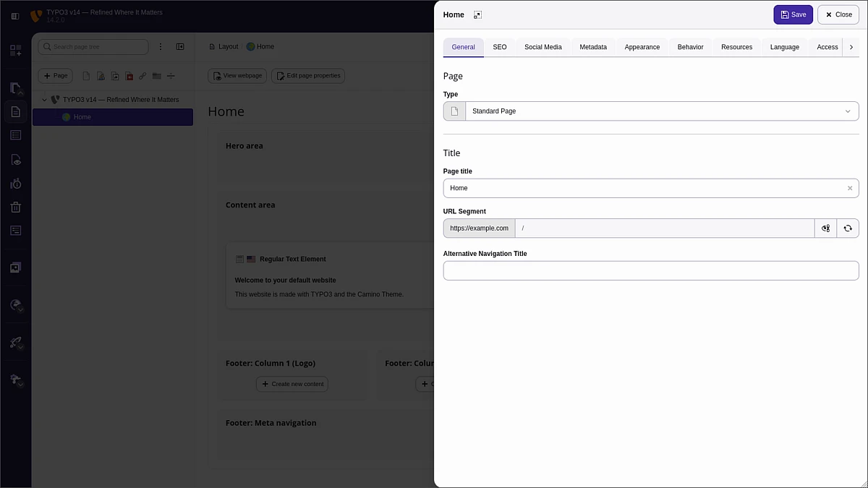Click the URL segment recalculate icon
The image size is (868, 488).
click(x=848, y=228)
